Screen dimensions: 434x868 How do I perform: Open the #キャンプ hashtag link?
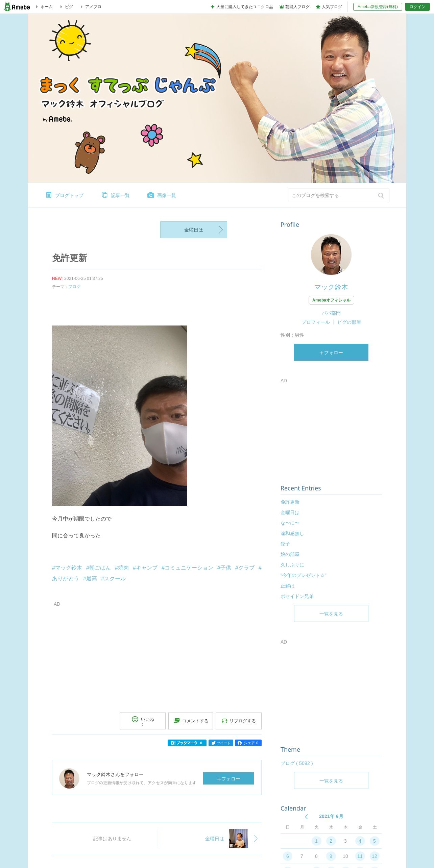point(145,568)
